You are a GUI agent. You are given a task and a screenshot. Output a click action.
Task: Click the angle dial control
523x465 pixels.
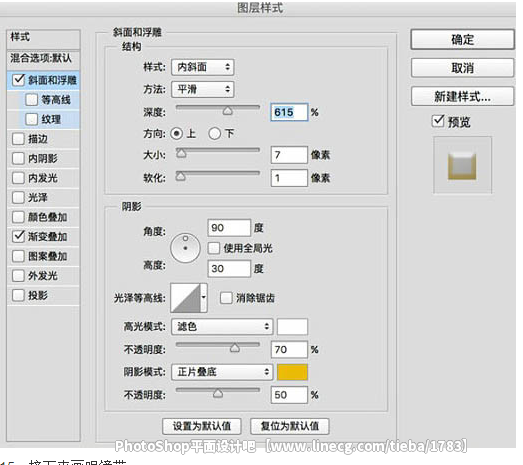pyautogui.click(x=185, y=248)
